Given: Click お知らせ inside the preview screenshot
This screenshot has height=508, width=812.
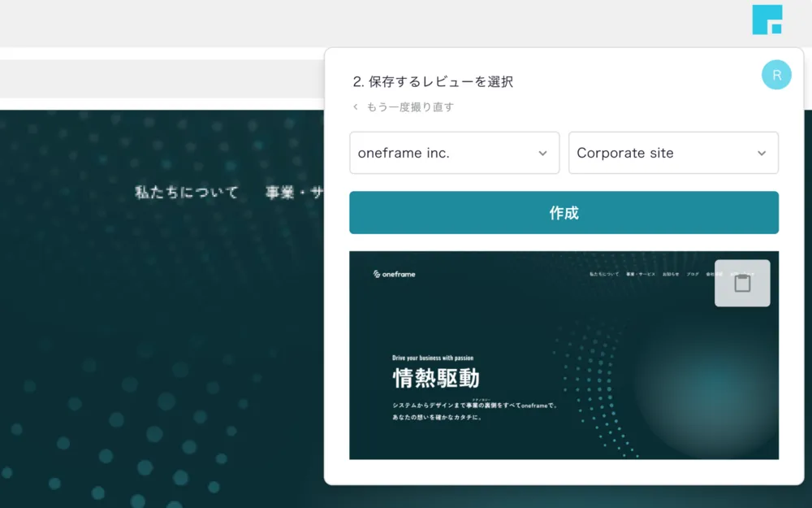Looking at the screenshot, I should [671, 275].
